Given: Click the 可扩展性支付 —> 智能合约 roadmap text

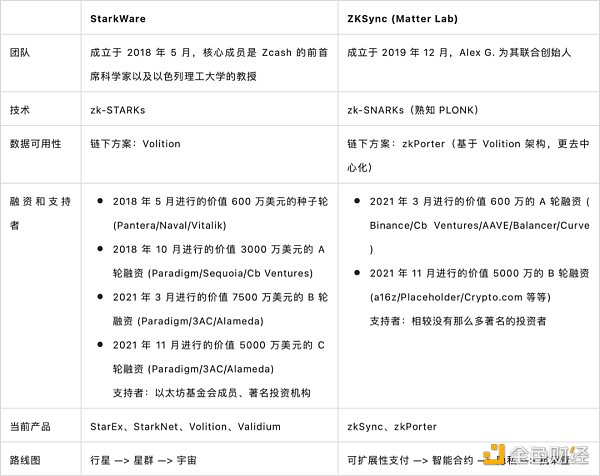Looking at the screenshot, I should click(x=410, y=460).
